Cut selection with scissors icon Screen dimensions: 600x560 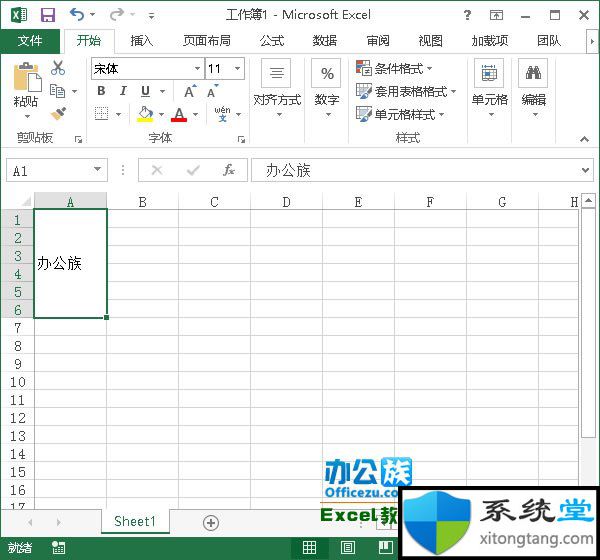click(58, 68)
